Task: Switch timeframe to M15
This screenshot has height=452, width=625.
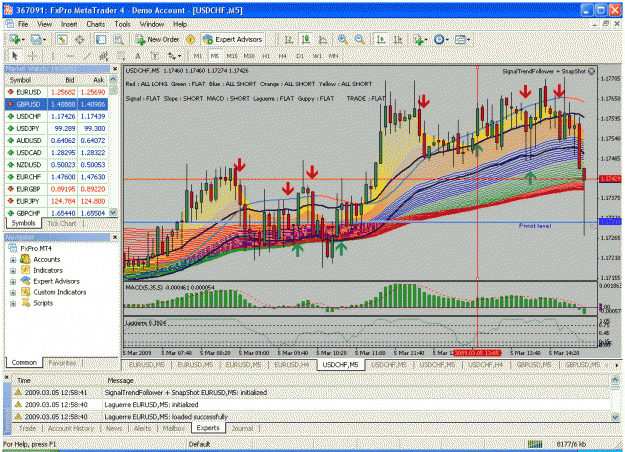Action: (232, 56)
